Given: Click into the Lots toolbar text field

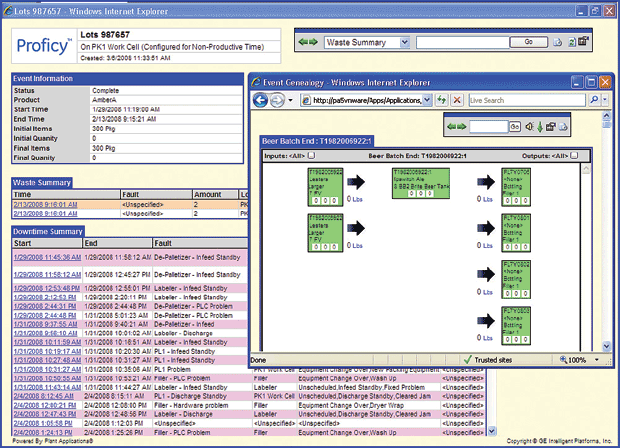Looking at the screenshot, I should pyautogui.click(x=463, y=42).
